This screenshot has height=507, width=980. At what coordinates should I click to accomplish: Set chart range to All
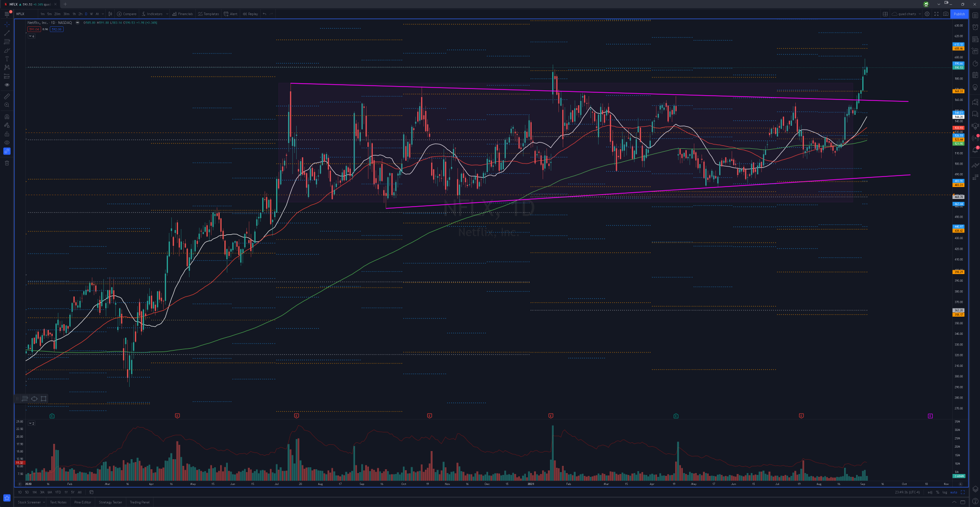tap(79, 492)
